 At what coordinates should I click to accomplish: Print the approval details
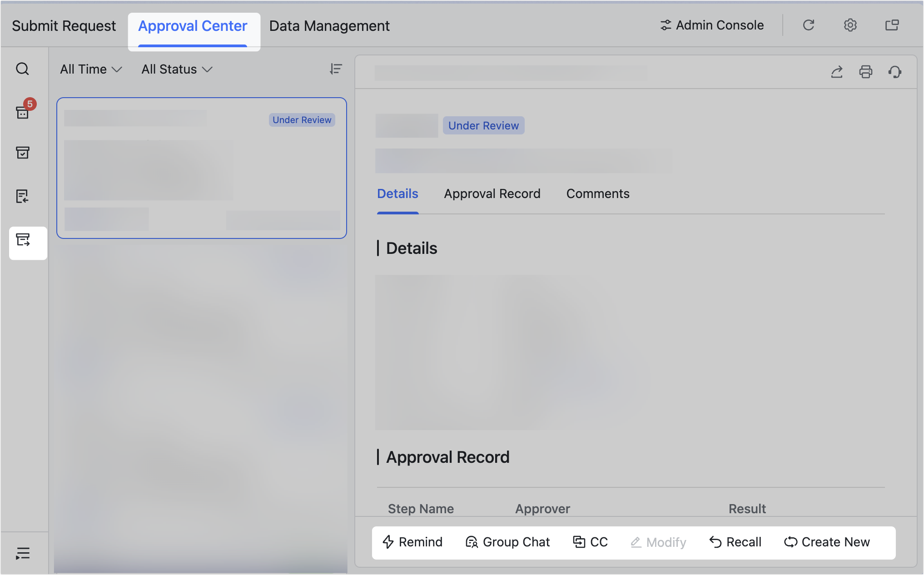[865, 72]
